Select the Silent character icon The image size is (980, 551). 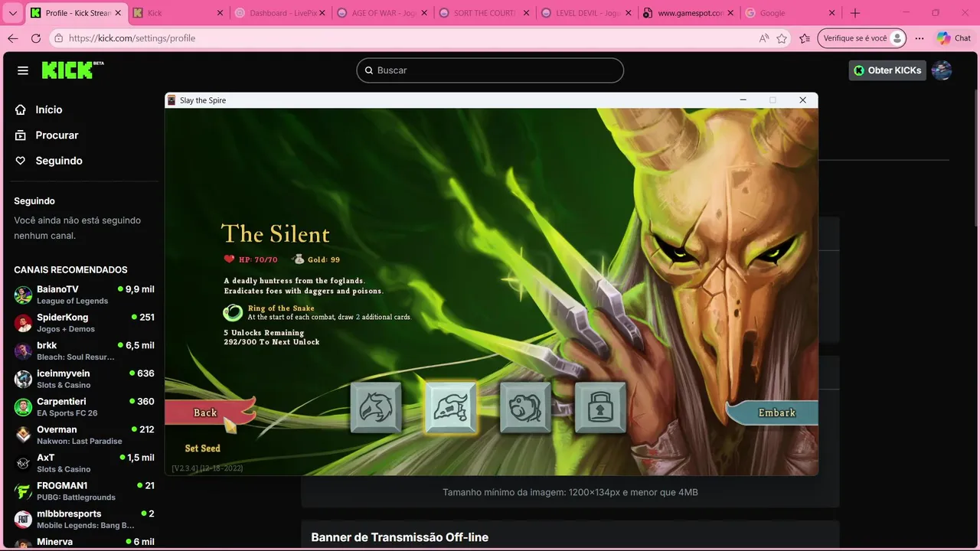(451, 408)
